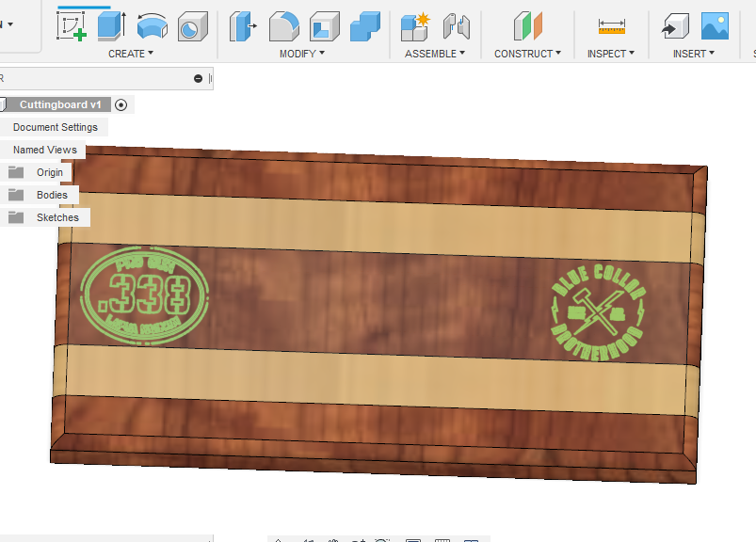This screenshot has height=542, width=756.
Task: Select the Insert Derive tool
Action: point(675,26)
